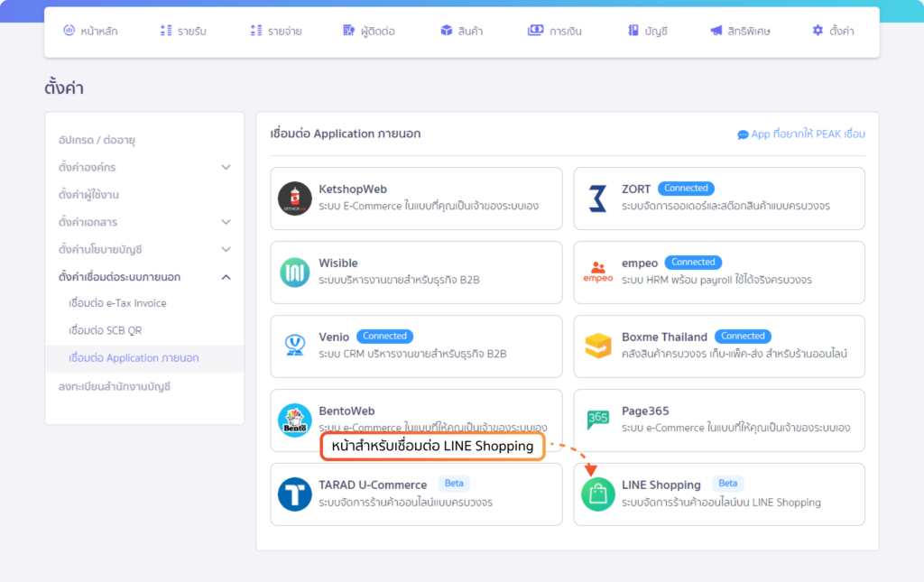Open the รายจ่าย menu tab
Image resolution: width=924 pixels, height=582 pixels.
pyautogui.click(x=276, y=31)
